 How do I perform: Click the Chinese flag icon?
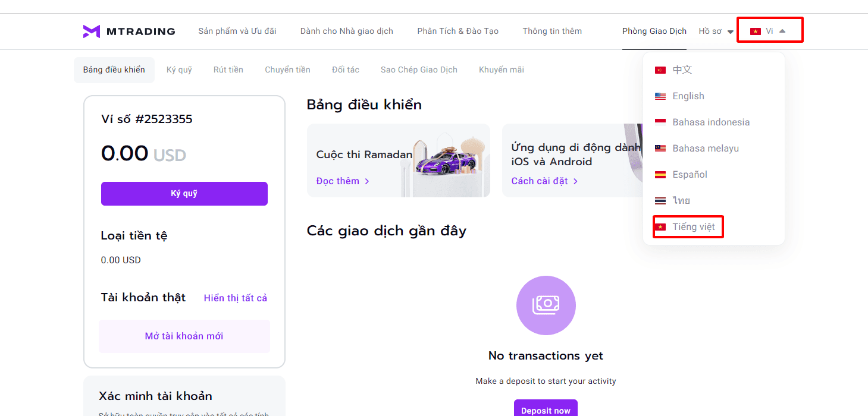(660, 70)
